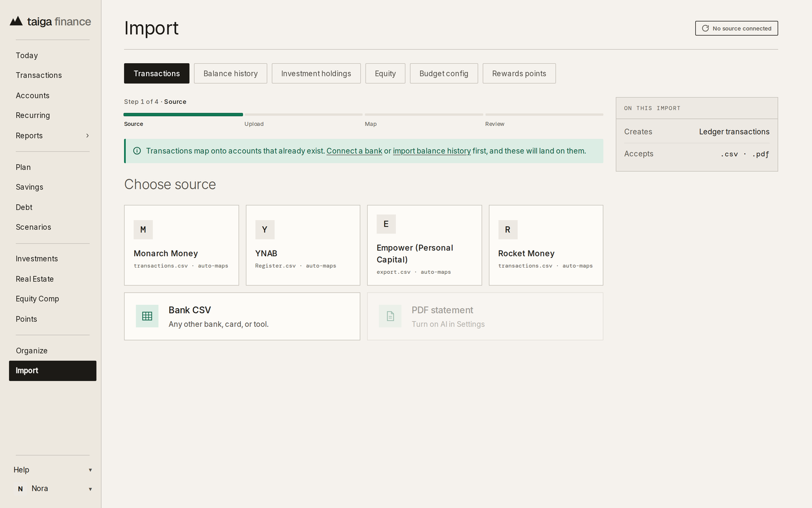Follow the import balance history link
The height and width of the screenshot is (508, 812).
click(x=432, y=151)
